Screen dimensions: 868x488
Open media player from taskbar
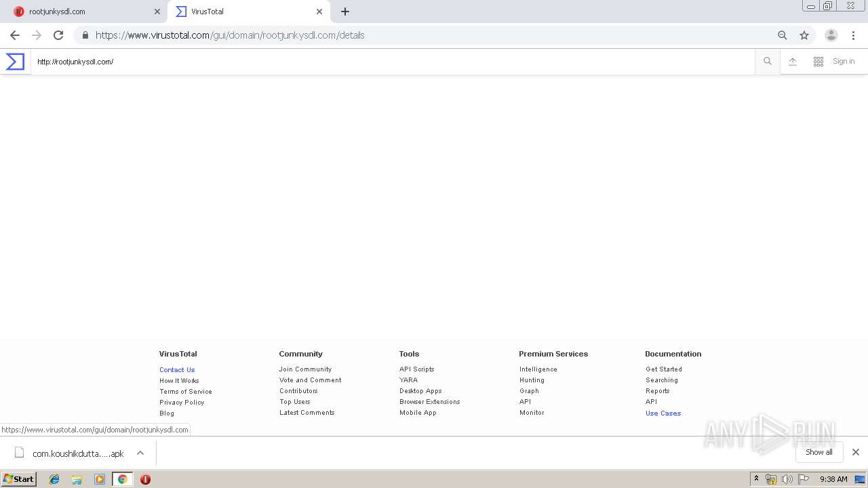coord(100,479)
